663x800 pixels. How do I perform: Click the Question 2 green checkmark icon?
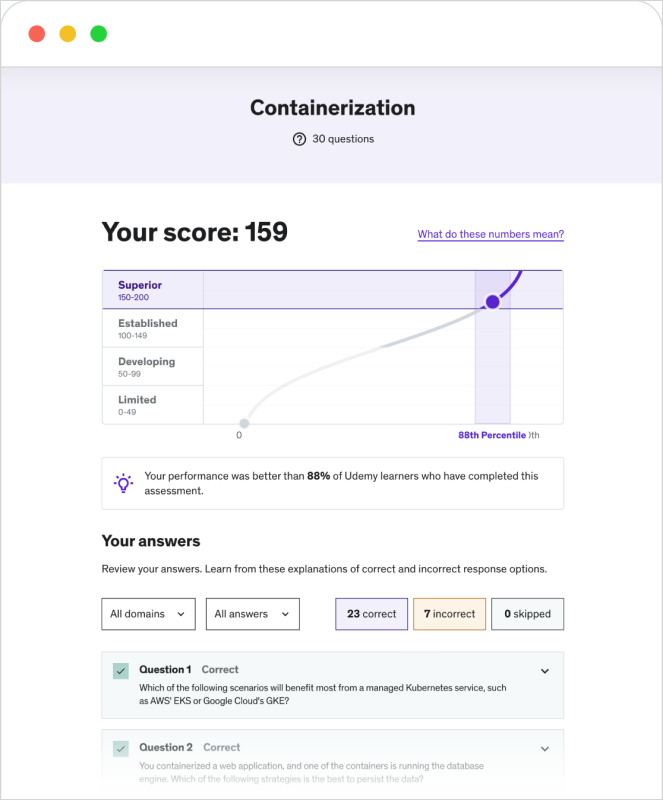tap(121, 748)
